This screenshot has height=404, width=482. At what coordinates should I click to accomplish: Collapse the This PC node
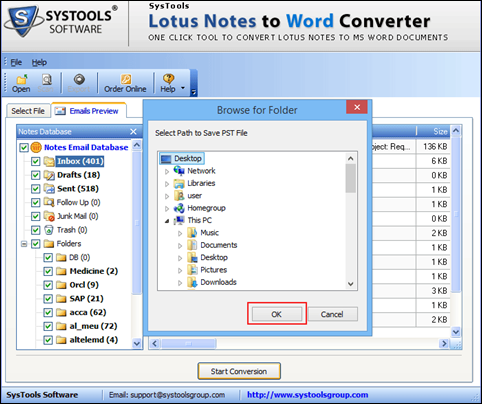click(167, 221)
